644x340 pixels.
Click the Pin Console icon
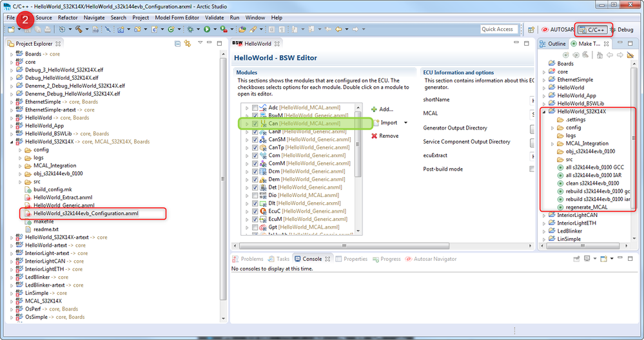point(577,259)
